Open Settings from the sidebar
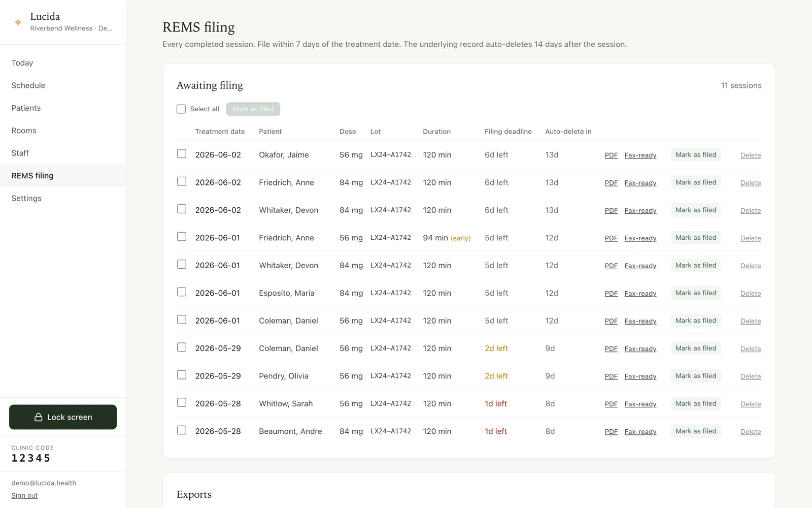This screenshot has height=508, width=812. tap(63, 198)
